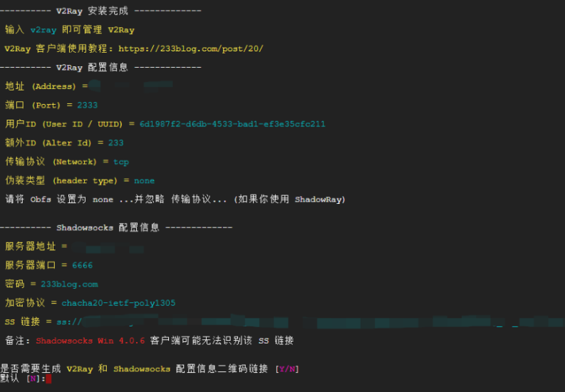Click the [Y/N] option in the QR code prompt
This screenshot has width=565, height=392.
pos(287,368)
